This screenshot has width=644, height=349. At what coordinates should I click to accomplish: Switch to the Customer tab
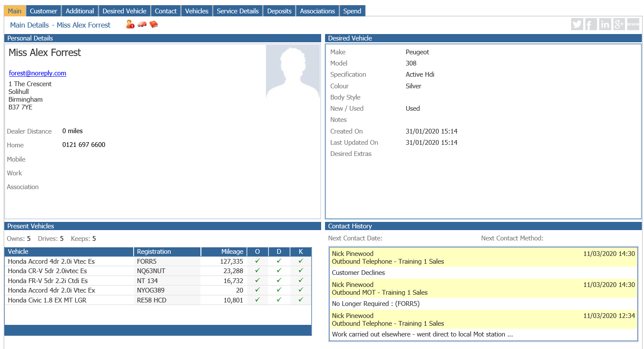pos(43,11)
